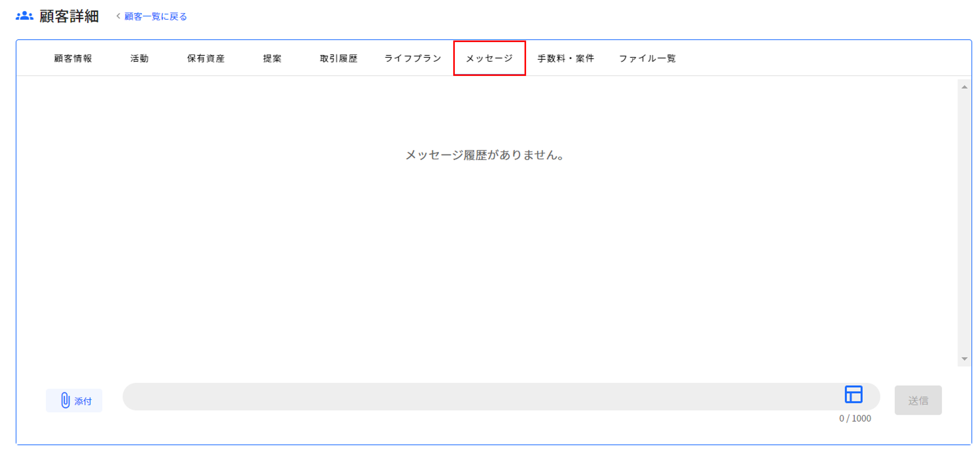Switch to ライフプラン tab
The height and width of the screenshot is (453, 980).
pyautogui.click(x=413, y=58)
